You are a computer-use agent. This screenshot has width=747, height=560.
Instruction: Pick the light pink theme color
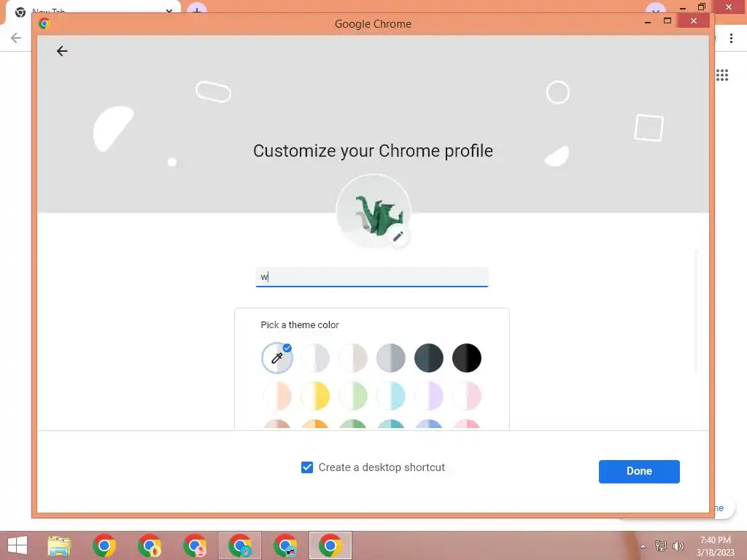pyautogui.click(x=467, y=396)
